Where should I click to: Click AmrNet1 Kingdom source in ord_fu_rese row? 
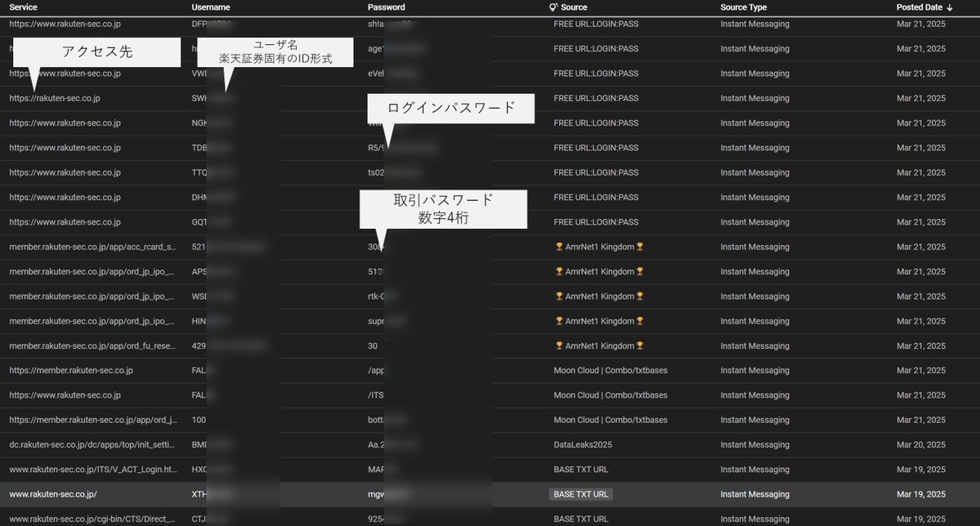coord(599,345)
